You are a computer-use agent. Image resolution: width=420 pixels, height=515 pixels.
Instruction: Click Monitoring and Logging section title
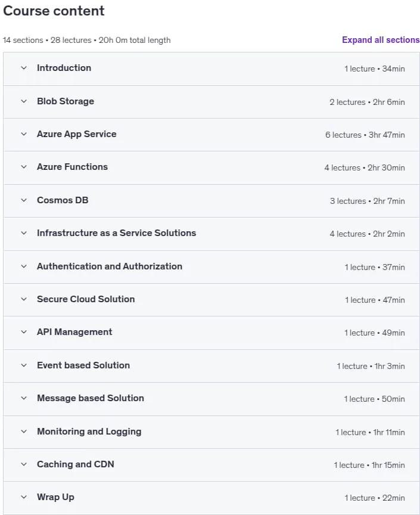[x=89, y=432]
